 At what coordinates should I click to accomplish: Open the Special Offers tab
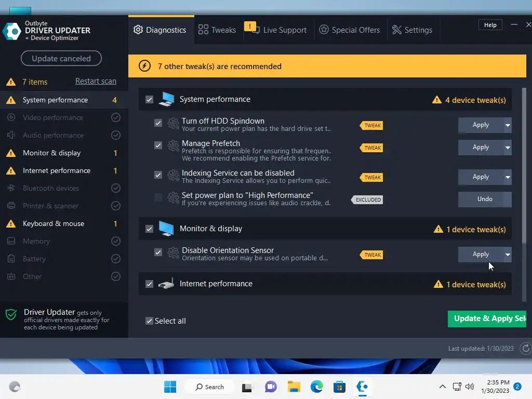click(x=350, y=30)
